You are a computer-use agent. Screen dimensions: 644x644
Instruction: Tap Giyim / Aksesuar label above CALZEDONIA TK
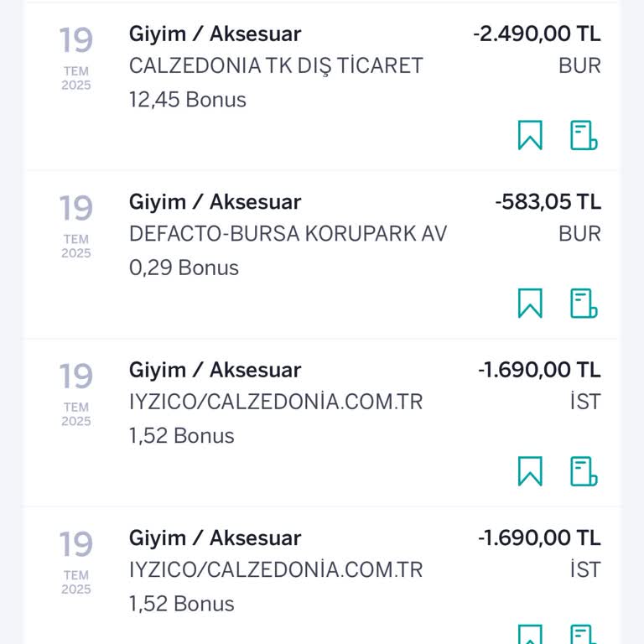[x=215, y=34]
